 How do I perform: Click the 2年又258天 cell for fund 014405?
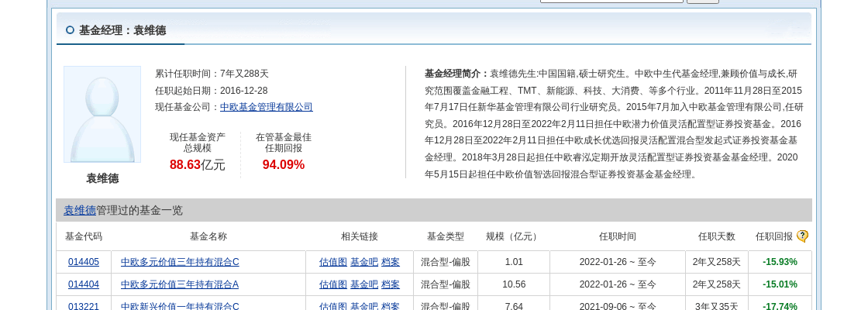(717, 262)
